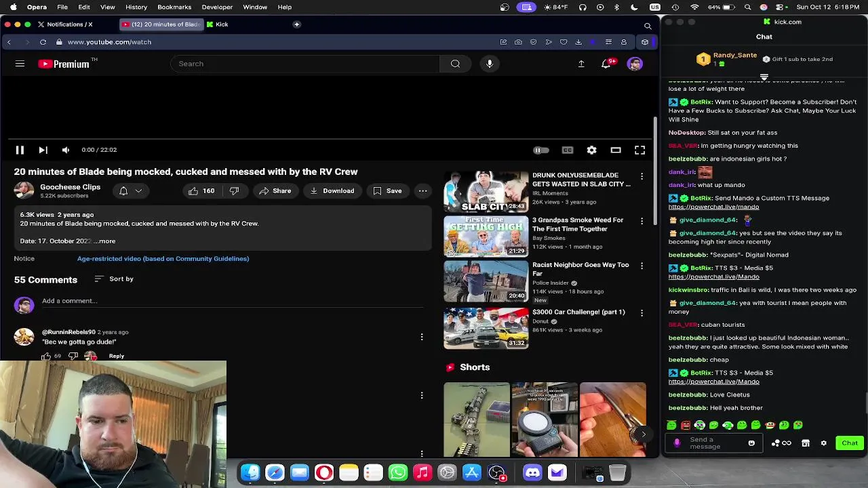Click the green Chat send button
Viewport: 868px width, 488px height.
tap(850, 443)
